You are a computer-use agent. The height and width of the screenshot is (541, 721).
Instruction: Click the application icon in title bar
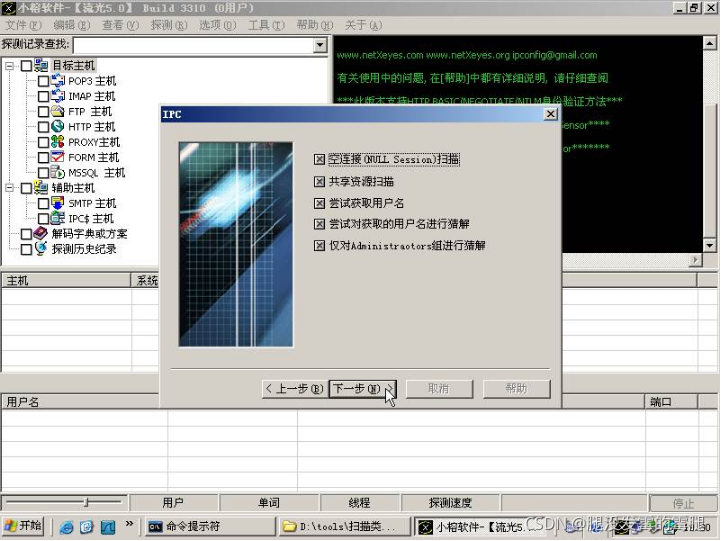point(8,8)
